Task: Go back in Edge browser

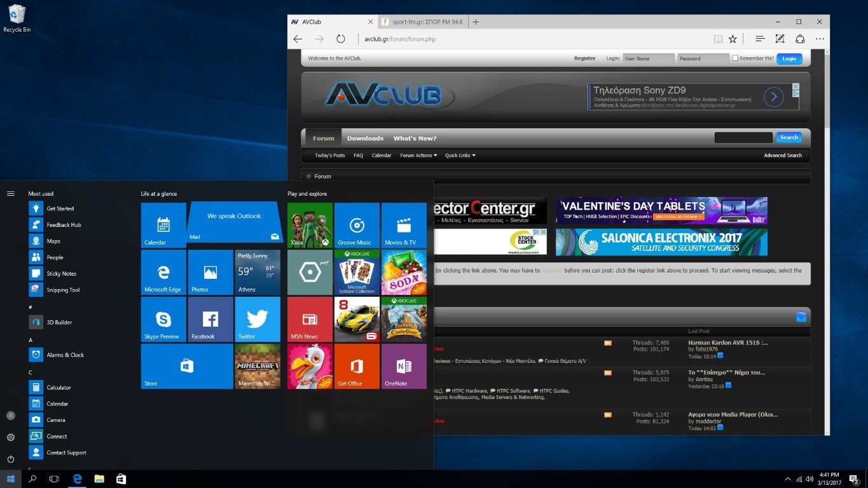Action: 298,39
